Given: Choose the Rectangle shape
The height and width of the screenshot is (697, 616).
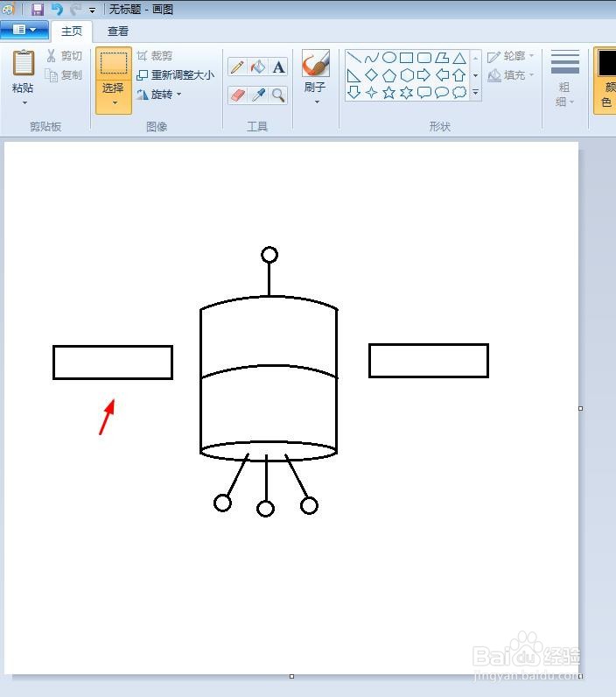Looking at the screenshot, I should (x=406, y=57).
